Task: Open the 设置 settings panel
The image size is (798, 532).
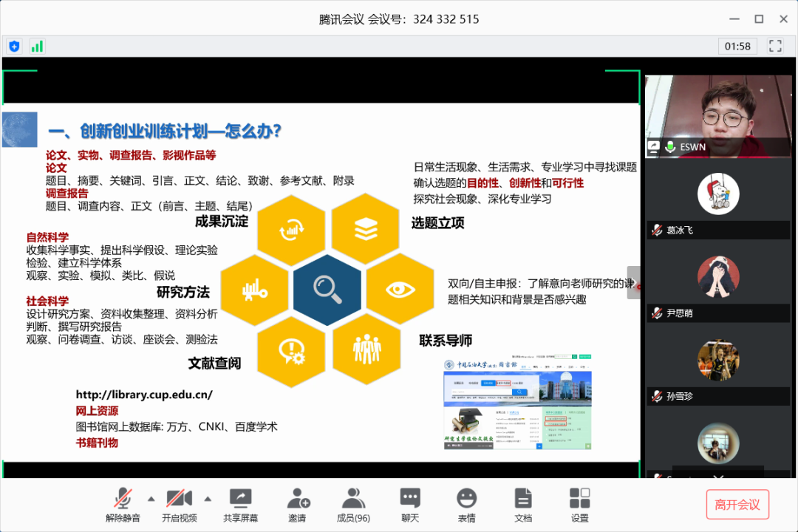Action: [579, 505]
